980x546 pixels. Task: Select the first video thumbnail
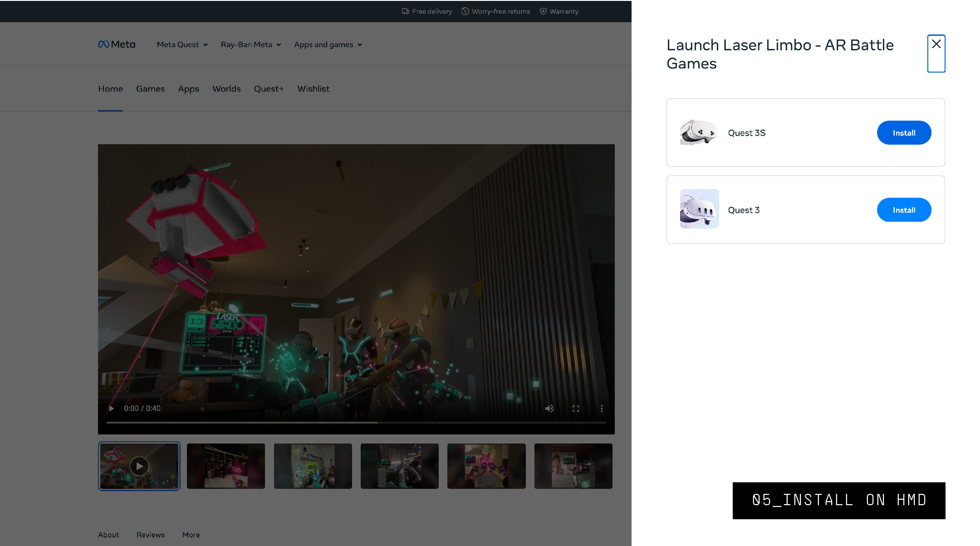click(x=139, y=466)
